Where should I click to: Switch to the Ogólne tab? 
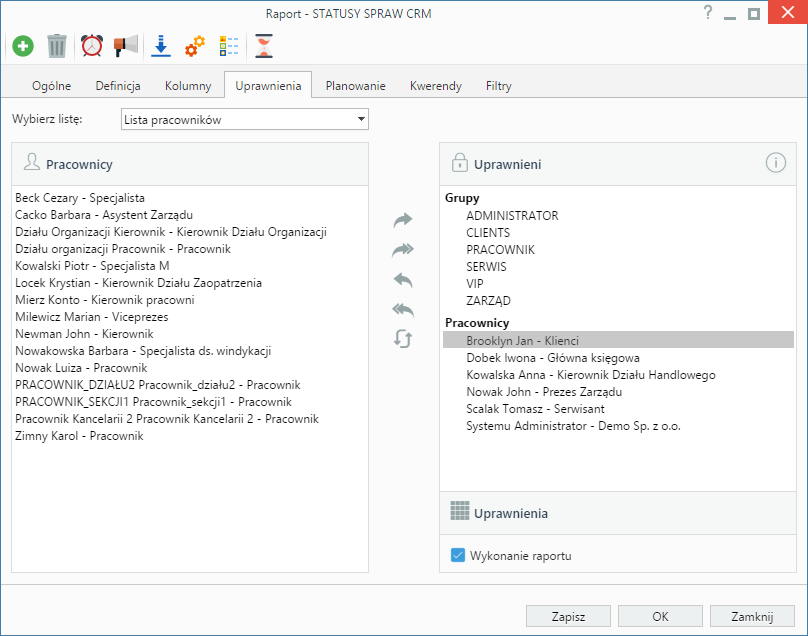coord(52,86)
